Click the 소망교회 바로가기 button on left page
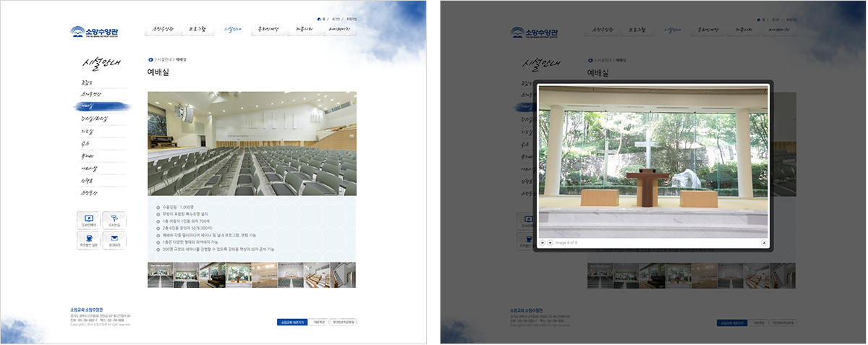 coord(292,322)
